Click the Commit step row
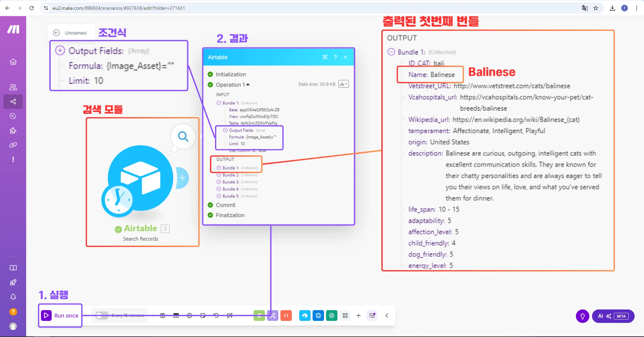 tap(222, 205)
